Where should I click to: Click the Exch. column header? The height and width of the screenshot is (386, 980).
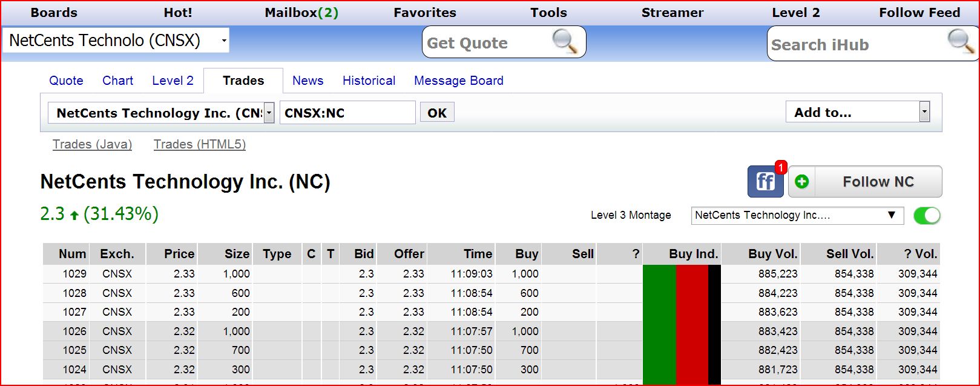(117, 254)
